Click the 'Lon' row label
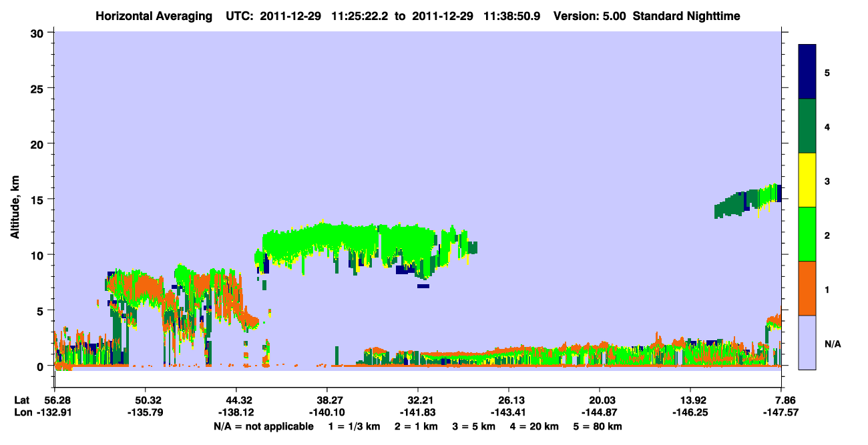Image resolution: width=868 pixels, height=445 pixels. tap(22, 413)
